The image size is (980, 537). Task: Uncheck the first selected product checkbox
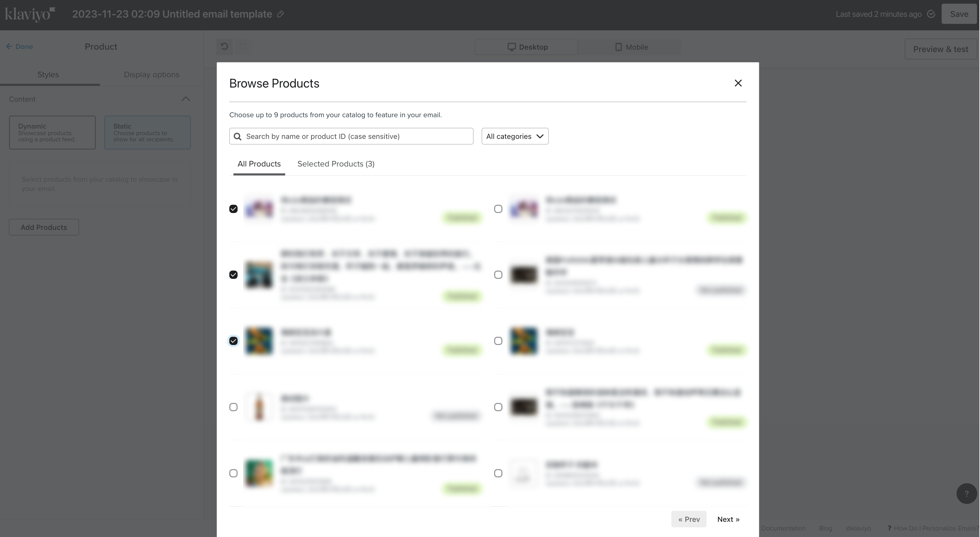[233, 209]
